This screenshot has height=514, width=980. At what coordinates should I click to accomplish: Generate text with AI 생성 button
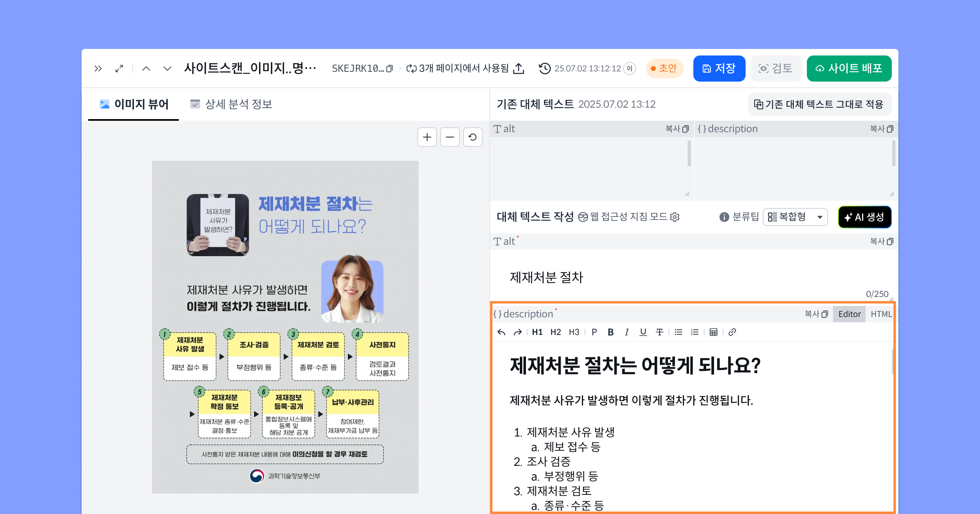[865, 217]
